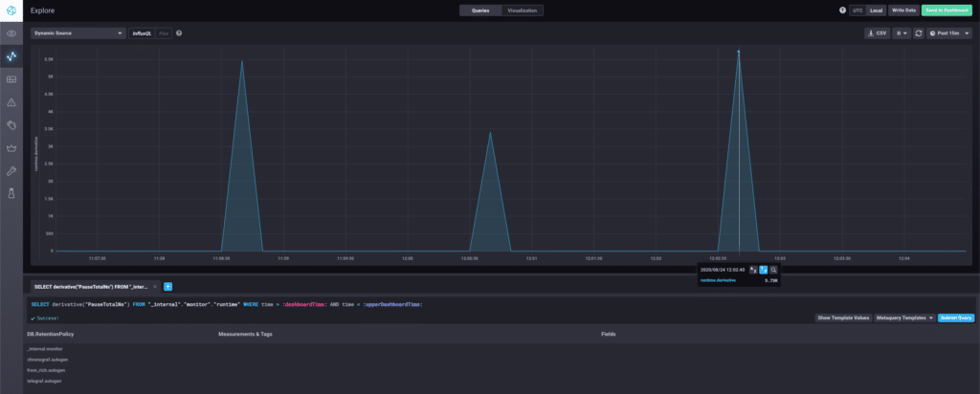Image resolution: width=980 pixels, height=394 pixels.
Task: Select the telegraf.autogen database entry
Action: coord(46,381)
